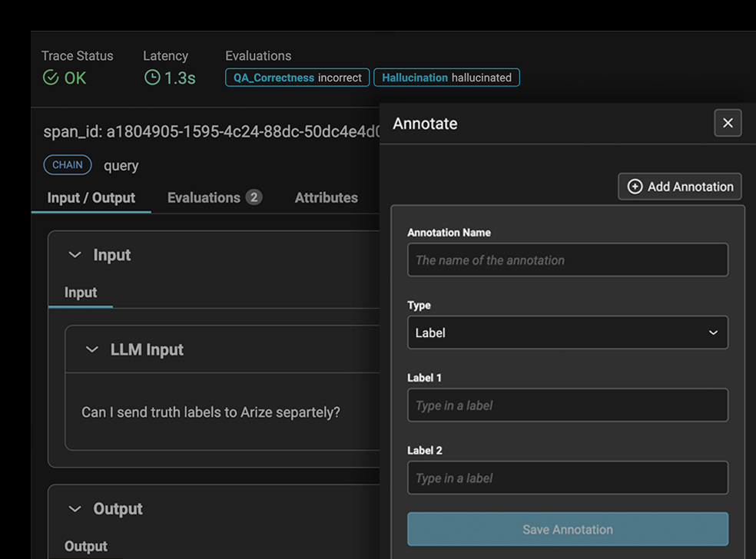
Task: Open the Attributes tab
Action: pyautogui.click(x=326, y=197)
